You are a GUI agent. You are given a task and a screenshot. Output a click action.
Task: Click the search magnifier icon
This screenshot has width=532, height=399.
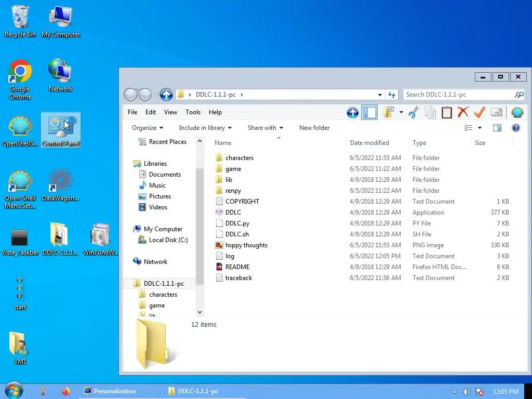(519, 95)
